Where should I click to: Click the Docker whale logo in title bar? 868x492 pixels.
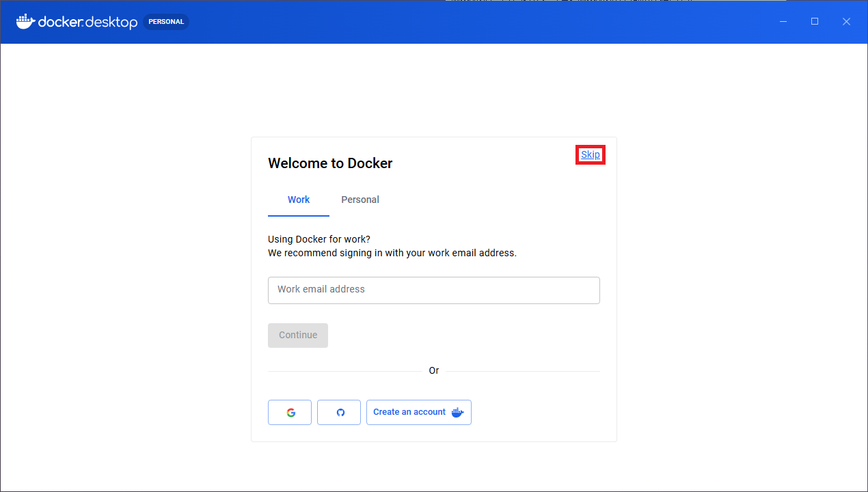[25, 21]
